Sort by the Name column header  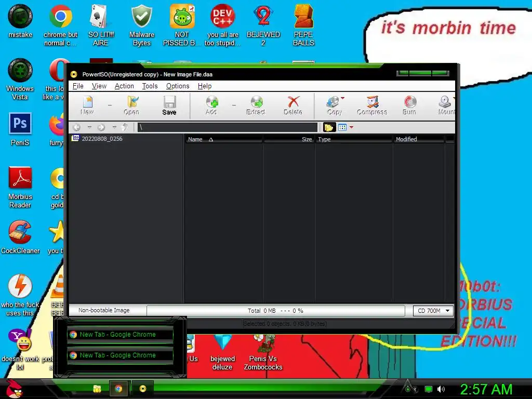pyautogui.click(x=224, y=139)
